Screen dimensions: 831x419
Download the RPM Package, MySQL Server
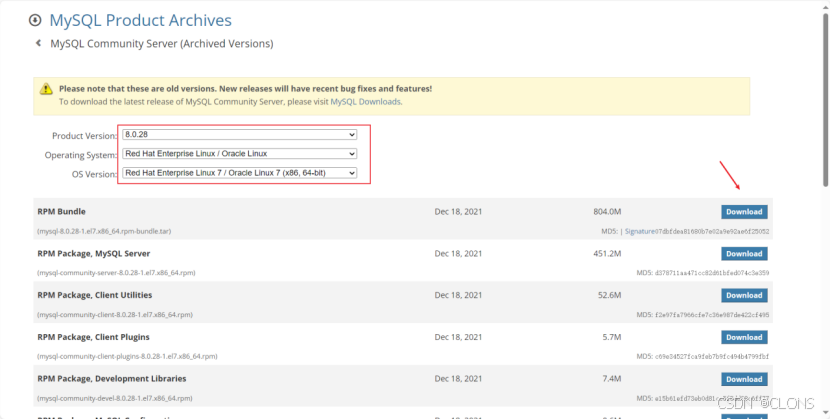point(744,254)
